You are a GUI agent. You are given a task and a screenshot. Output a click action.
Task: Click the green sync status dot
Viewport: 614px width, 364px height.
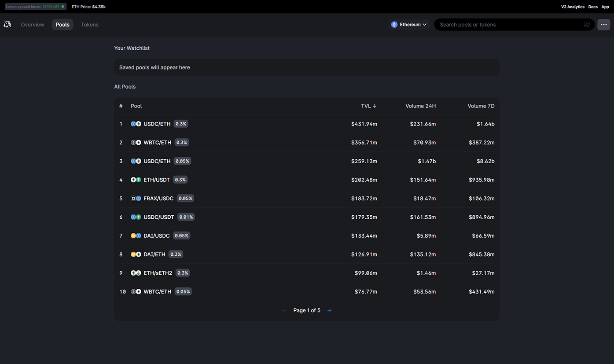63,7
